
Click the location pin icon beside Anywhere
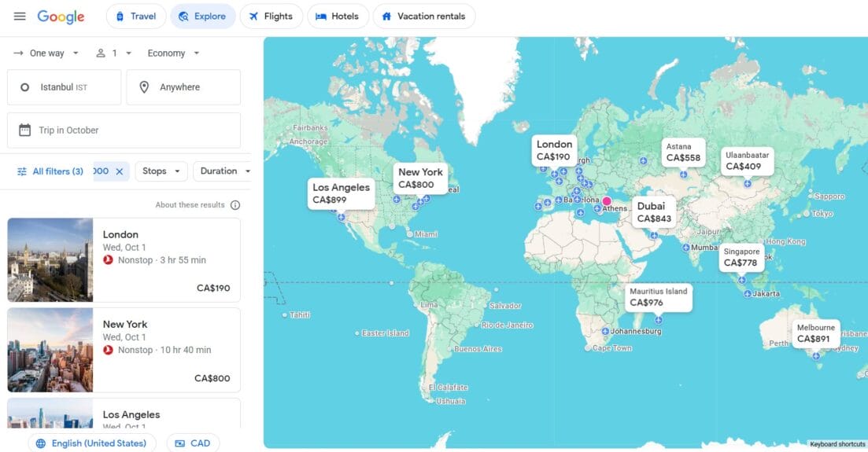point(144,87)
